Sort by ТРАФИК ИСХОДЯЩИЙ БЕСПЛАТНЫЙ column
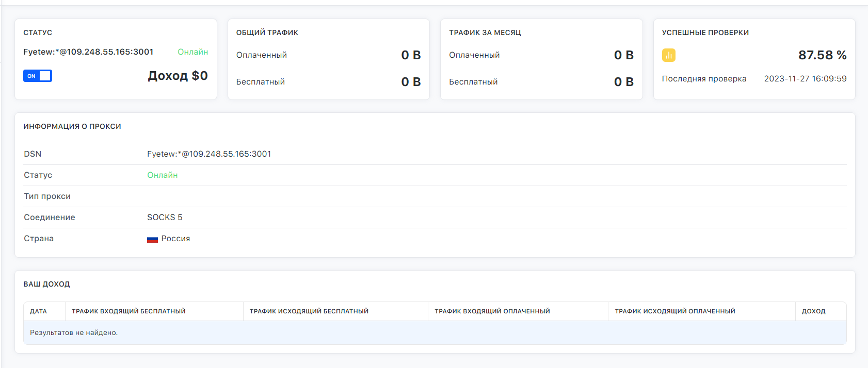 point(309,311)
